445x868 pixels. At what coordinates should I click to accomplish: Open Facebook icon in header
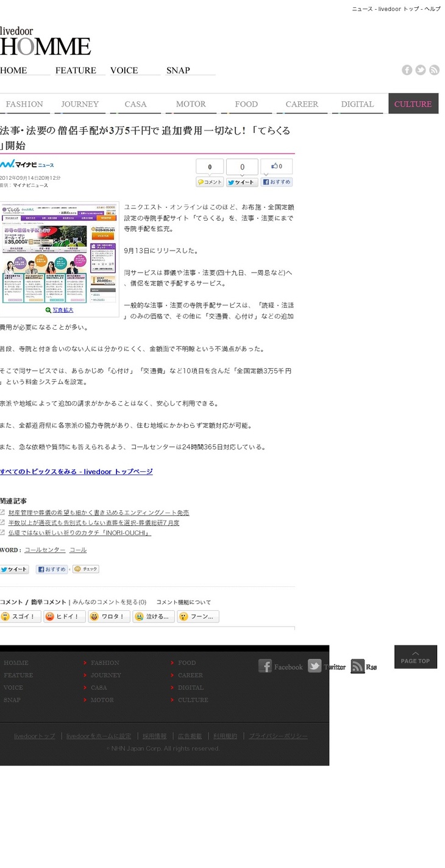point(407,70)
